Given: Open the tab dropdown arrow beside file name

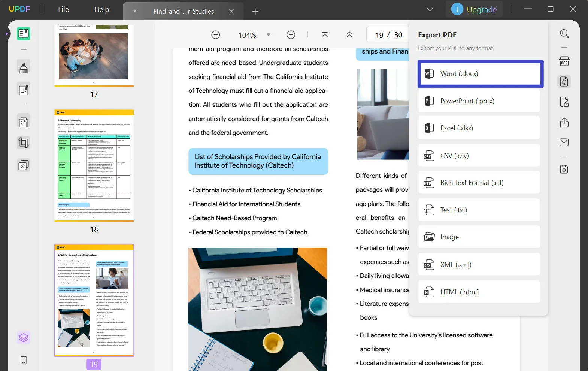Looking at the screenshot, I should [x=135, y=11].
